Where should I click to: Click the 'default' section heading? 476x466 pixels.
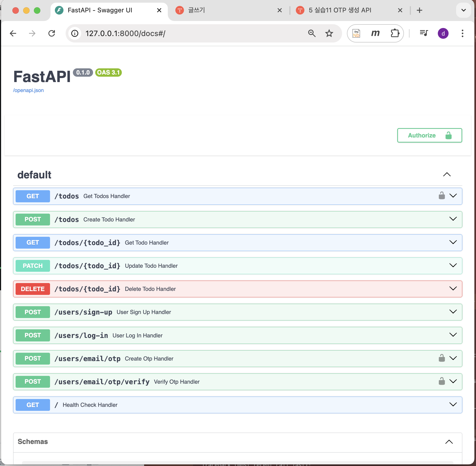tap(34, 175)
